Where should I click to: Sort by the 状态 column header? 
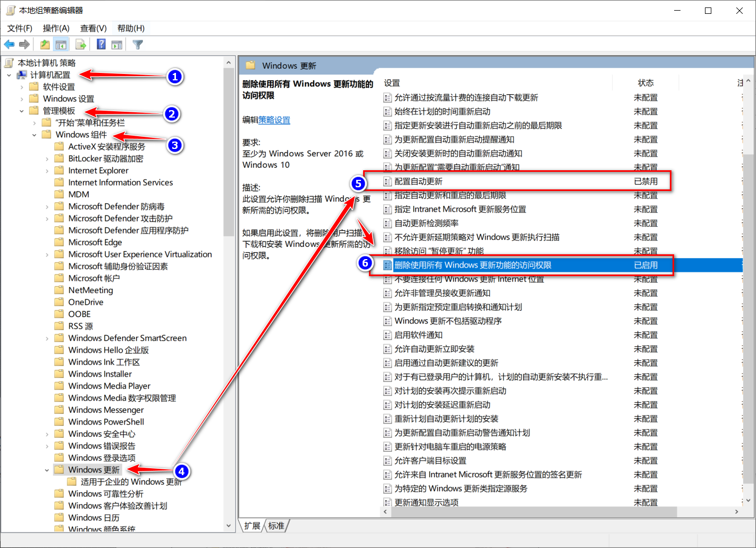coord(646,83)
